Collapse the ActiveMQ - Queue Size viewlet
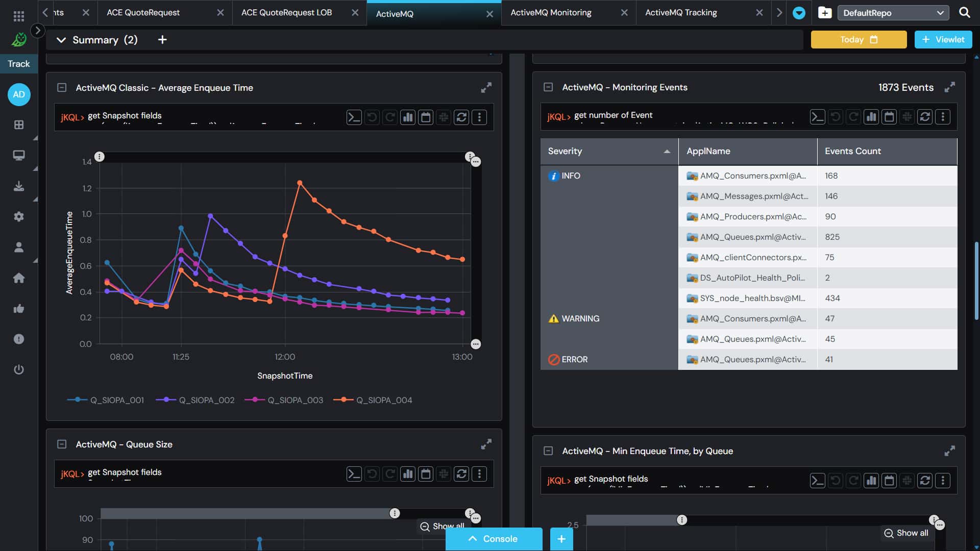980x551 pixels. coord(62,444)
